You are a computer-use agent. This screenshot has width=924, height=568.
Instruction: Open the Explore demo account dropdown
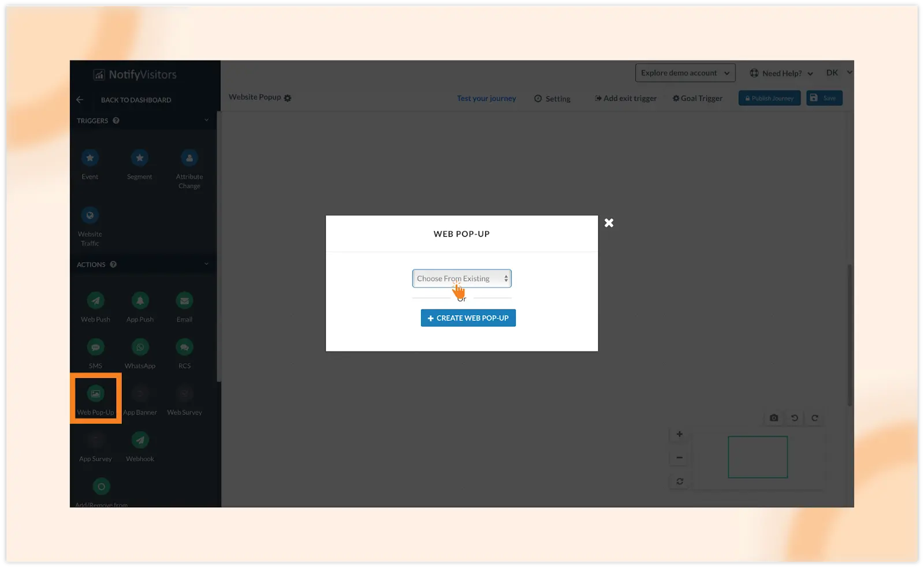685,73
